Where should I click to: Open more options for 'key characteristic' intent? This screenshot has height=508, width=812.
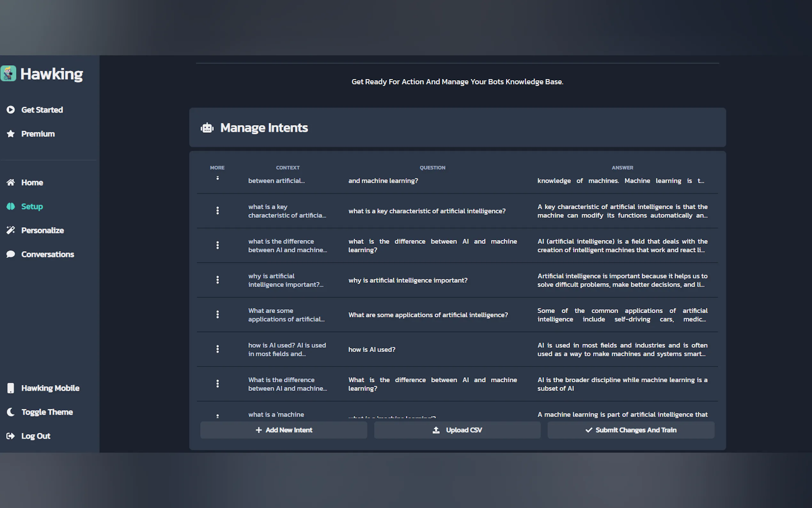click(x=217, y=211)
